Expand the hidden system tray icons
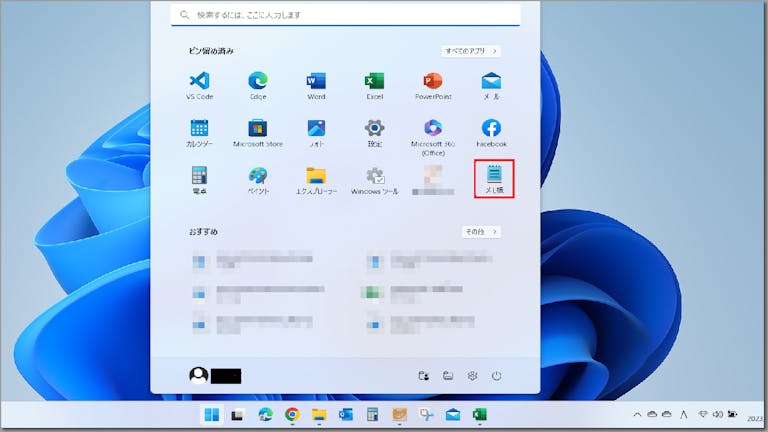 click(637, 415)
